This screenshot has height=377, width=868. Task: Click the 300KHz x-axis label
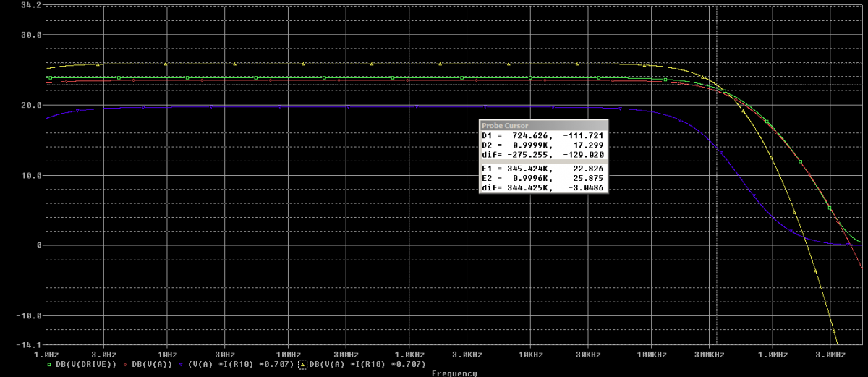point(709,355)
